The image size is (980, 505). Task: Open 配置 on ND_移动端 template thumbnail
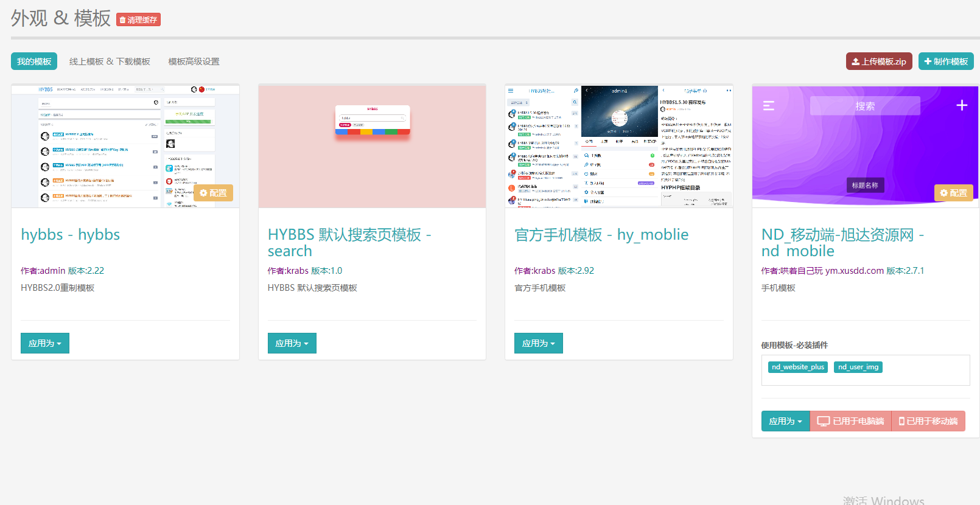953,193
